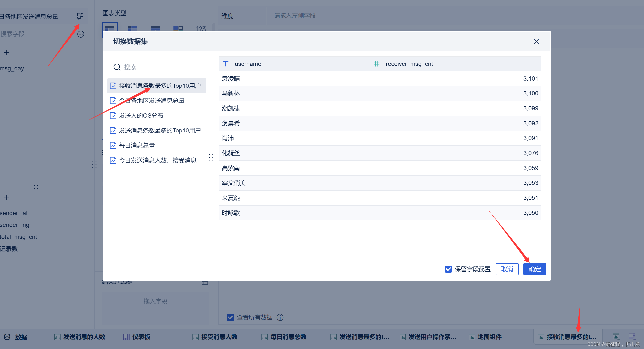The width and height of the screenshot is (644, 349).
Task: Click the dialog pane splitter dots handle
Action: pyautogui.click(x=211, y=157)
